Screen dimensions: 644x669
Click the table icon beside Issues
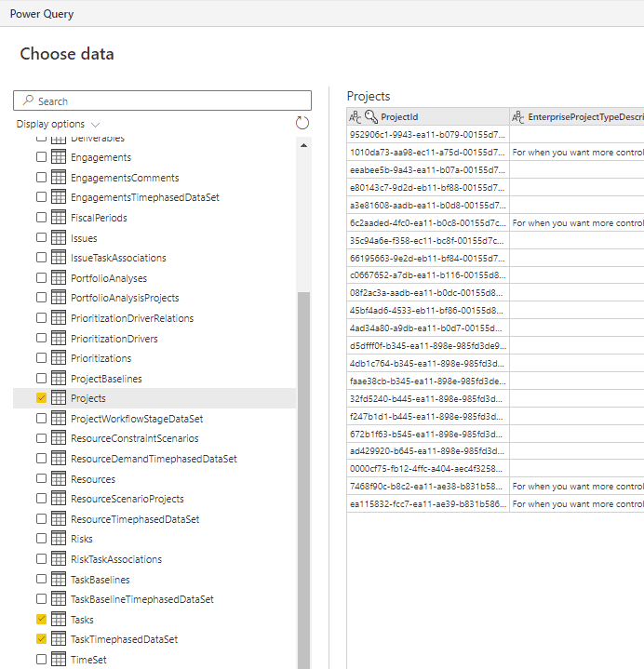tap(59, 237)
